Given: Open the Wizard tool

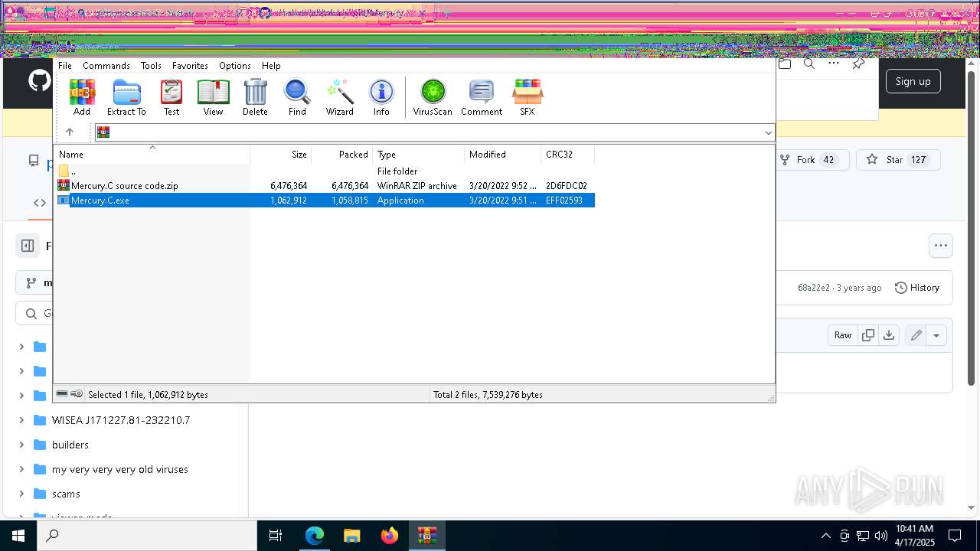Looking at the screenshot, I should coord(340,97).
